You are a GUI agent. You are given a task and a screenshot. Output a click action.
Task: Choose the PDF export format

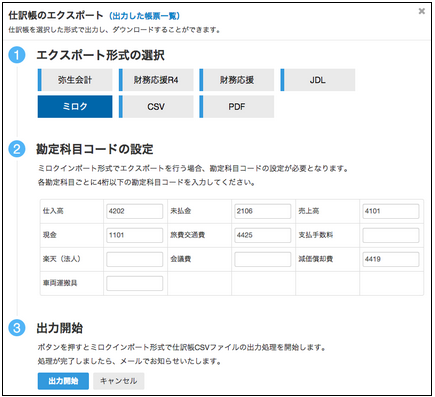pyautogui.click(x=237, y=107)
